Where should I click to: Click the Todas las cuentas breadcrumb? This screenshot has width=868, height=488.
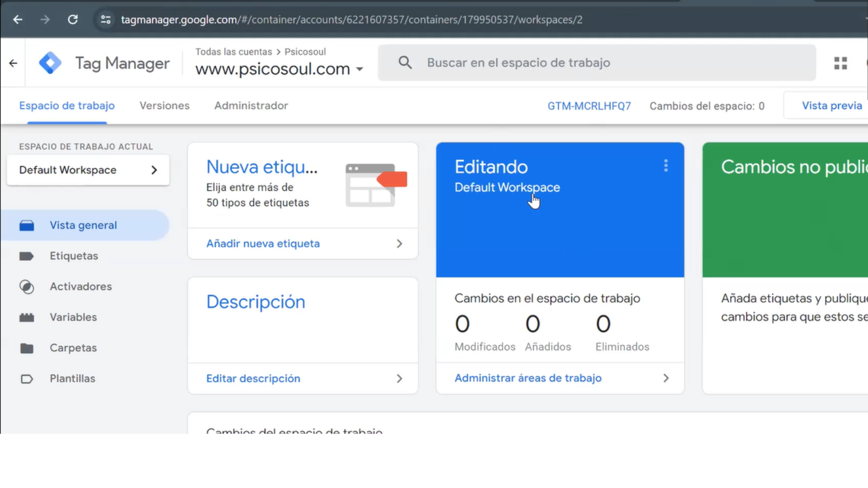234,52
